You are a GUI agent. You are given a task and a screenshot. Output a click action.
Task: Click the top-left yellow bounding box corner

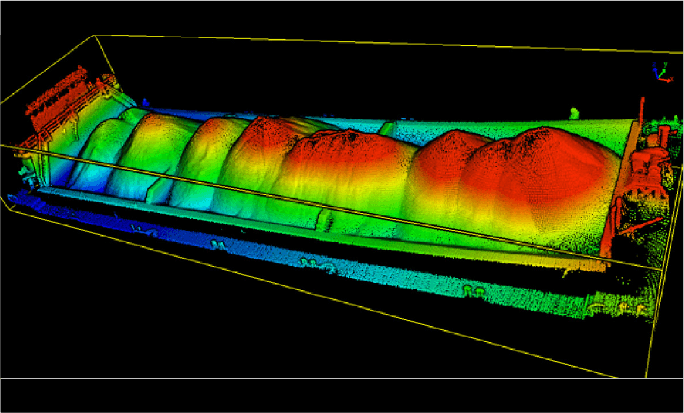coord(96,36)
